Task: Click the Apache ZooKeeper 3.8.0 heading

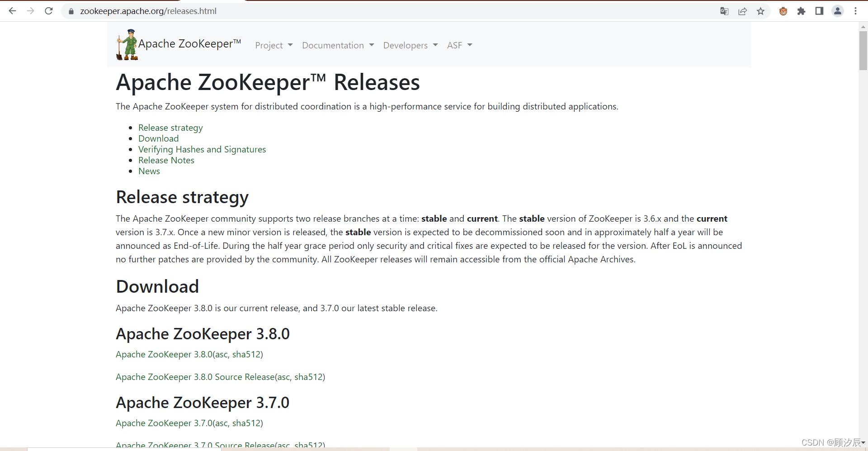Action: [203, 334]
